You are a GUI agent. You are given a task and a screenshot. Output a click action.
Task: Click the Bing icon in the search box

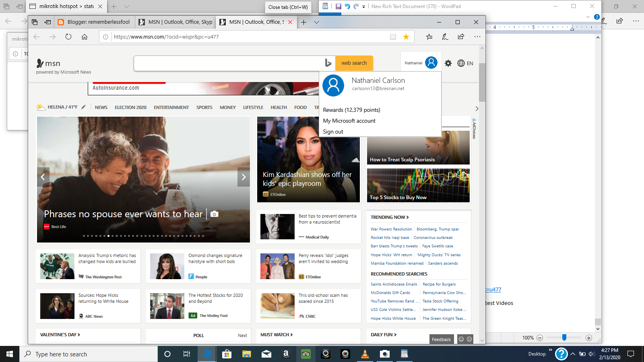pos(328,63)
